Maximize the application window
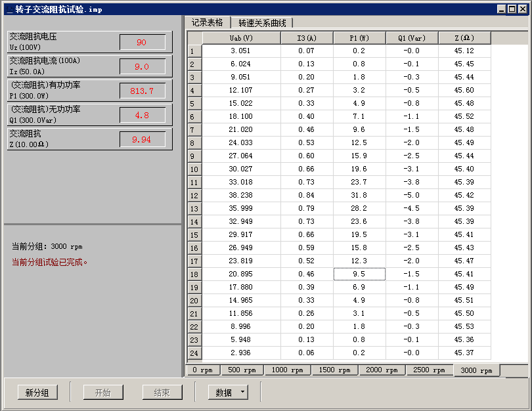 pos(512,9)
